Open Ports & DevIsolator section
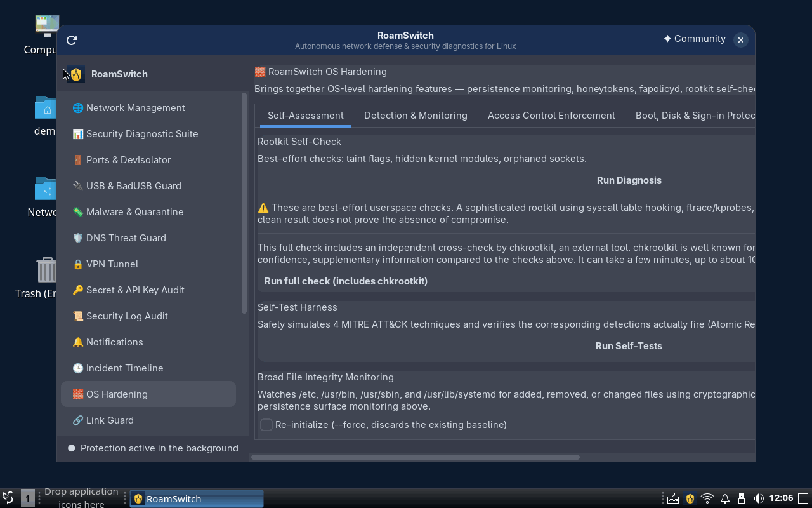The image size is (812, 508). point(148,160)
